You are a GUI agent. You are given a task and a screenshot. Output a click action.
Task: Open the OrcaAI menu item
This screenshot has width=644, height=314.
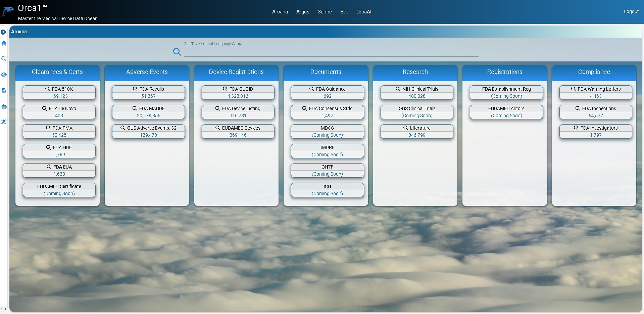point(364,12)
